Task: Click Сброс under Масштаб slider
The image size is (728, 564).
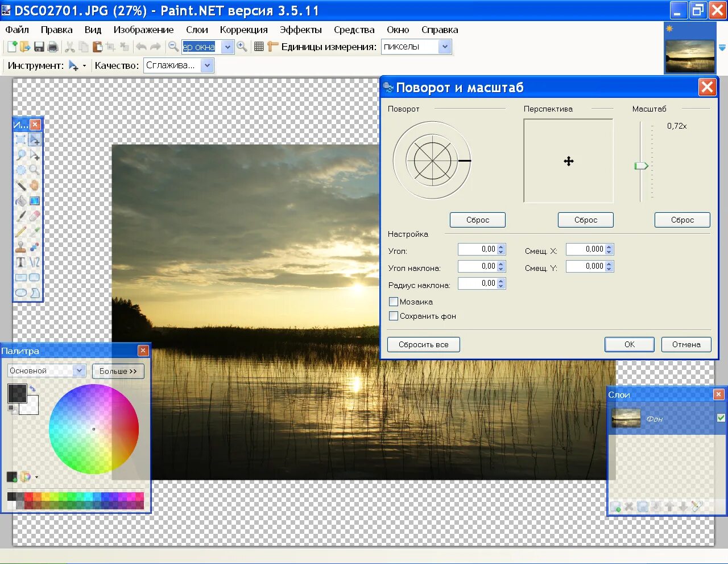Action: [x=682, y=220]
